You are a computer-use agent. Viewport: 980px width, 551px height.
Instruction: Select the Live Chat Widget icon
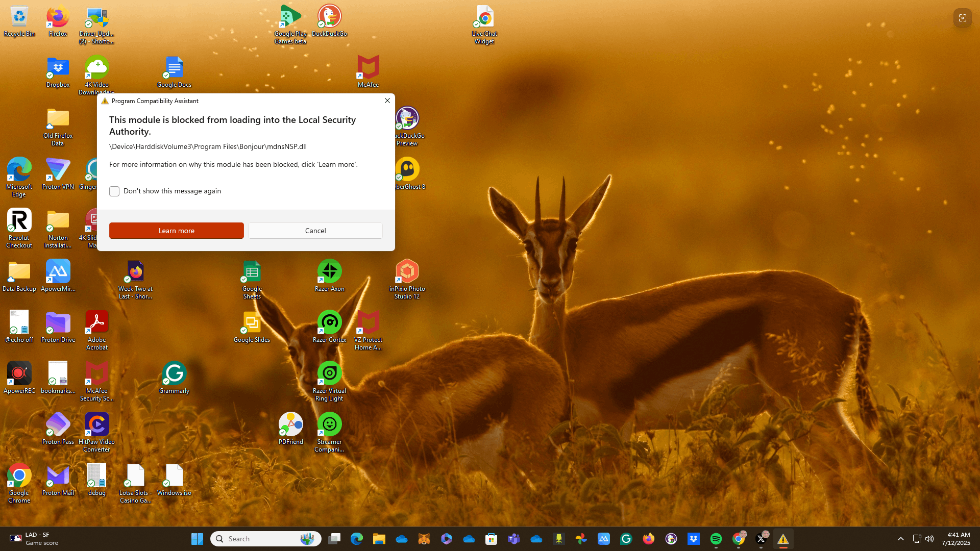pyautogui.click(x=484, y=24)
